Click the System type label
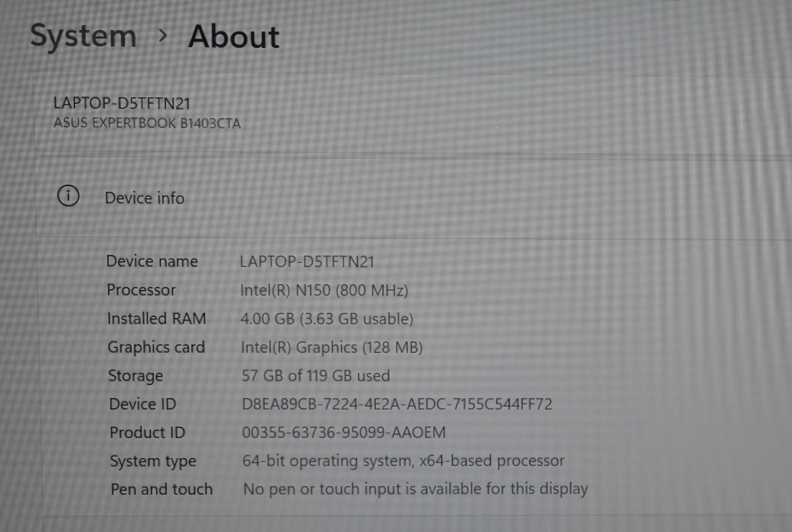The width and height of the screenshot is (792, 532). tap(153, 462)
